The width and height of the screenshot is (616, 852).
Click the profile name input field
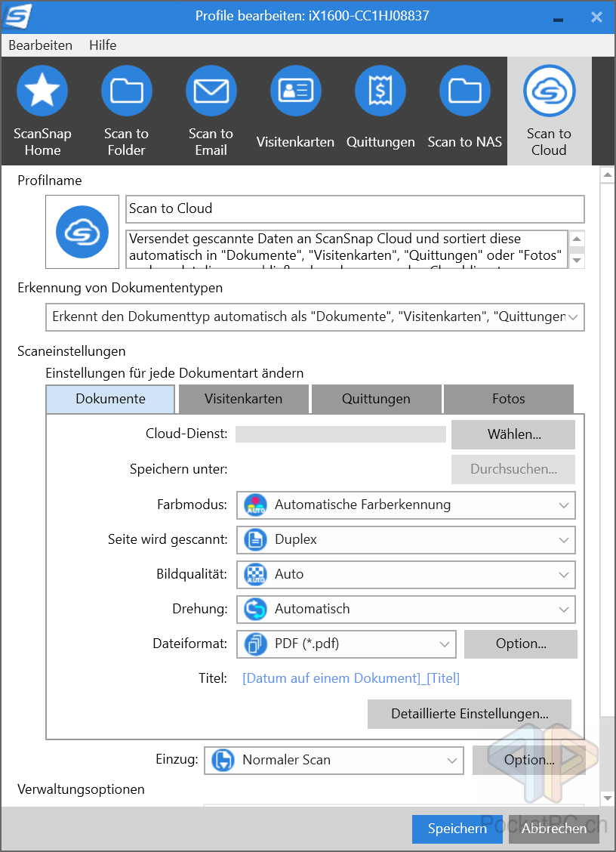tap(355, 209)
